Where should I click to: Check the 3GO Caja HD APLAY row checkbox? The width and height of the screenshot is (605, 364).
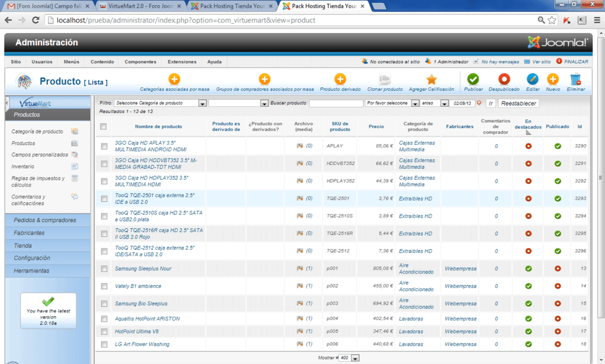coord(104,146)
